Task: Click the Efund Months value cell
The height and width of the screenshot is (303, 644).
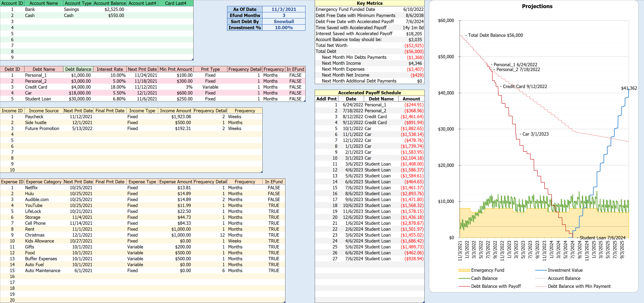Action: coord(284,16)
